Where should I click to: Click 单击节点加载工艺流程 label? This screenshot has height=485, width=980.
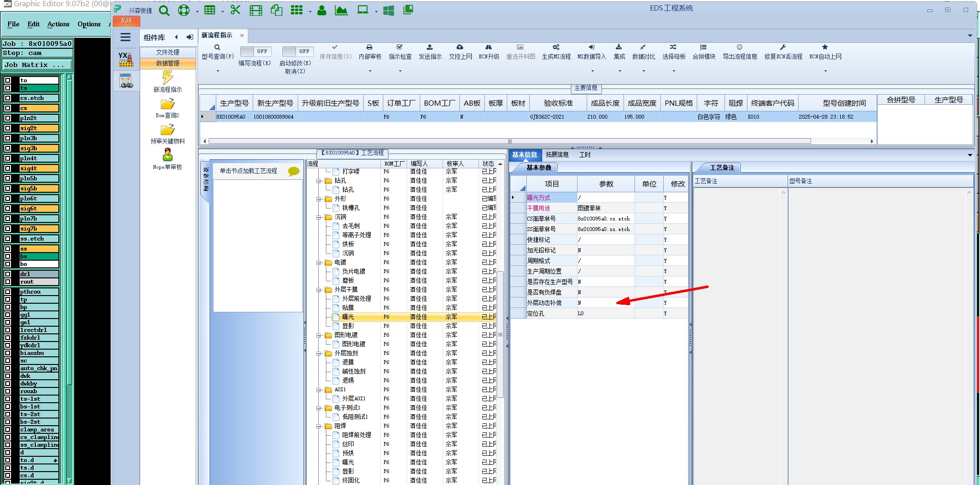pos(248,171)
